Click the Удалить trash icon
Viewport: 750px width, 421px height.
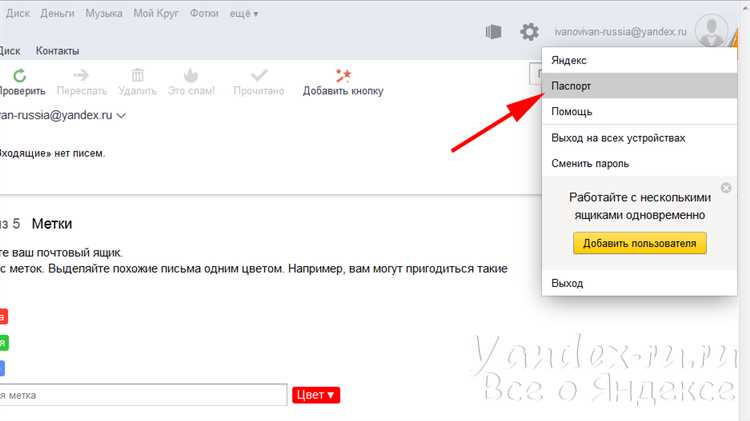pyautogui.click(x=138, y=75)
